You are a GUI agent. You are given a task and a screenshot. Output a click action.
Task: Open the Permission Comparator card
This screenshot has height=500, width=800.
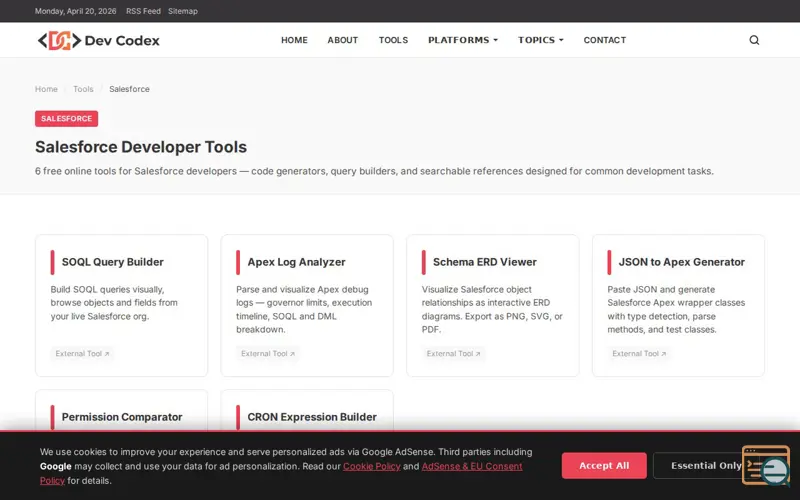[x=121, y=411]
